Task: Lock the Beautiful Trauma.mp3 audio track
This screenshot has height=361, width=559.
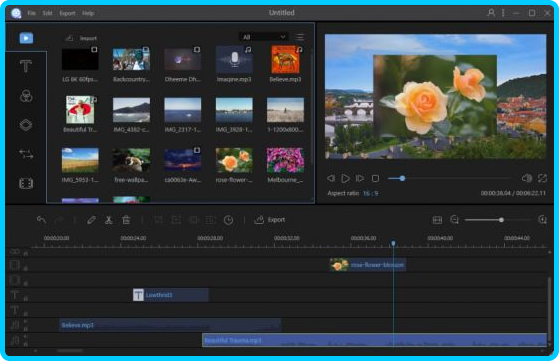Action: point(25,344)
